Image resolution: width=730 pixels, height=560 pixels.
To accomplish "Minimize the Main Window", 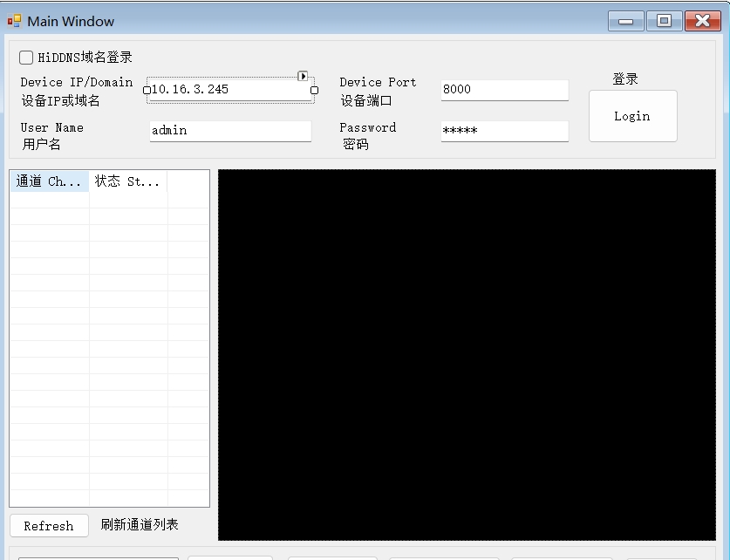I will tap(625, 21).
